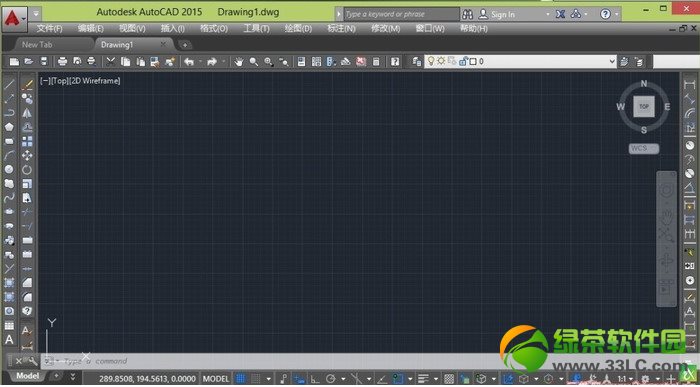Toggle polar tracking in status bar

(x=331, y=379)
